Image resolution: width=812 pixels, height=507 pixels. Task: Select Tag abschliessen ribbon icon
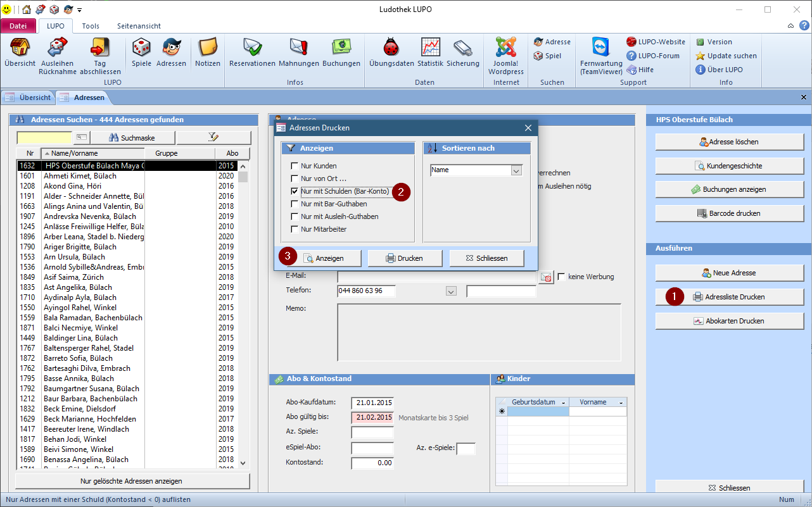(100, 56)
